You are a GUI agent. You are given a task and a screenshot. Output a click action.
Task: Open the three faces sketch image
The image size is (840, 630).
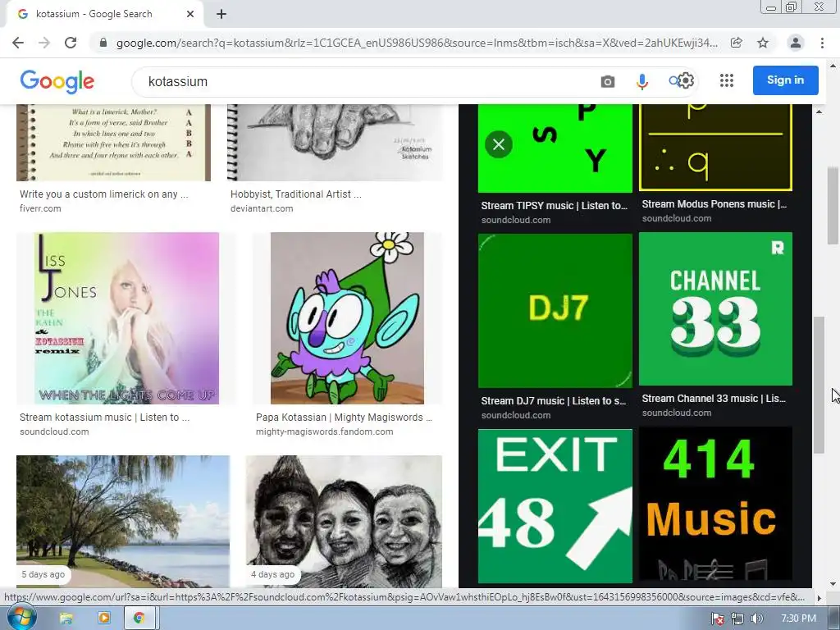coord(344,522)
